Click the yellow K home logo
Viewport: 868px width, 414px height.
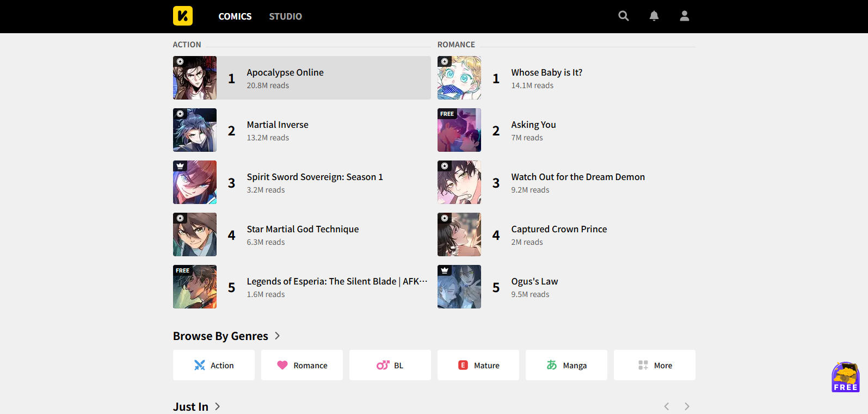pos(183,16)
